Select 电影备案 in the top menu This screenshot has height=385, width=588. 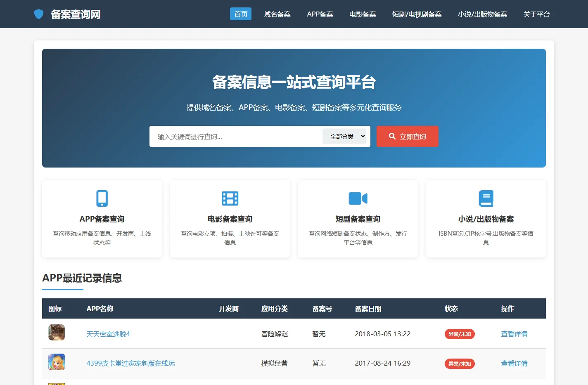pyautogui.click(x=363, y=14)
